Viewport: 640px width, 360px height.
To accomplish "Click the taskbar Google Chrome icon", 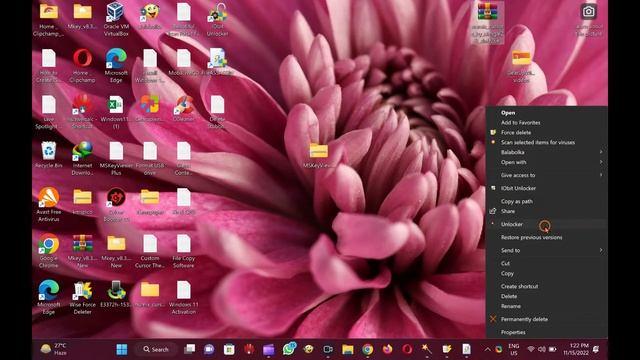I will [367, 349].
